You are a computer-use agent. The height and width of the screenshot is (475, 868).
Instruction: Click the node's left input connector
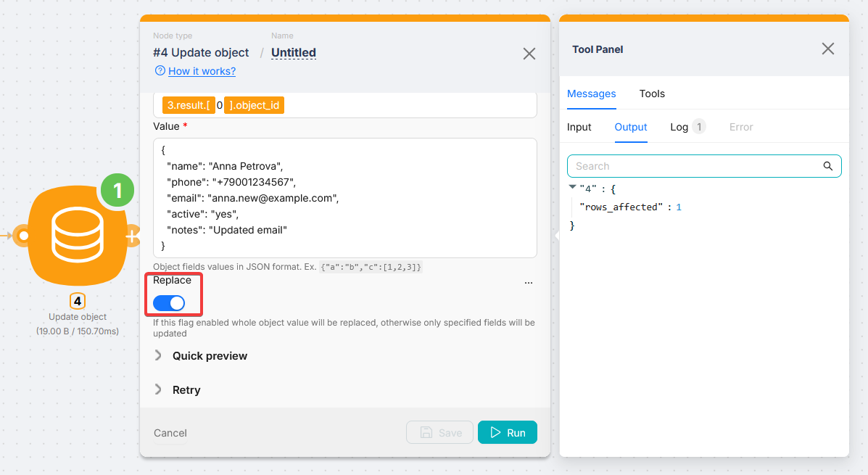[x=24, y=236]
